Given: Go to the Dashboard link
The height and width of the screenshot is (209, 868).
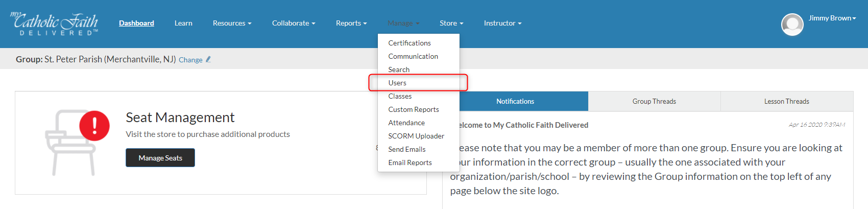Looking at the screenshot, I should pyautogui.click(x=136, y=23).
